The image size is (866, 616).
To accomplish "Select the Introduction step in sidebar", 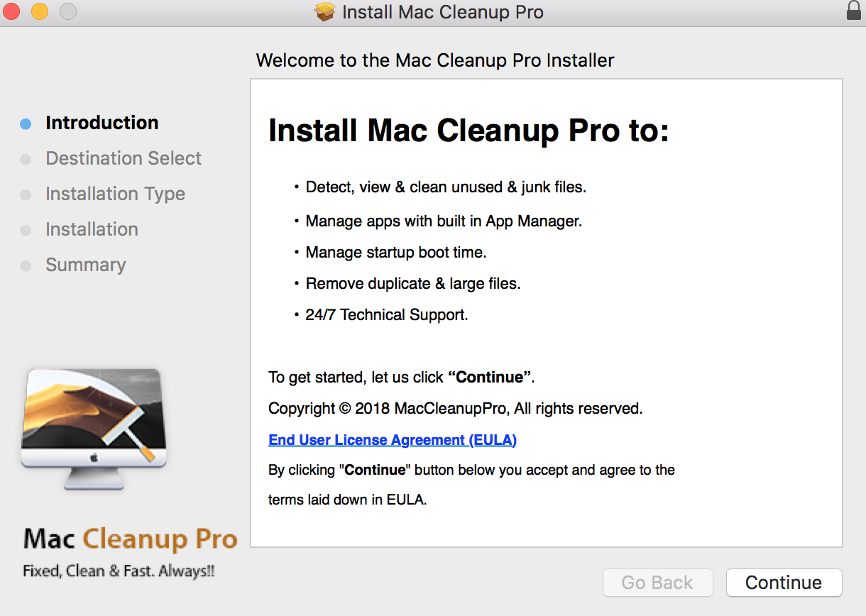I will (x=102, y=123).
